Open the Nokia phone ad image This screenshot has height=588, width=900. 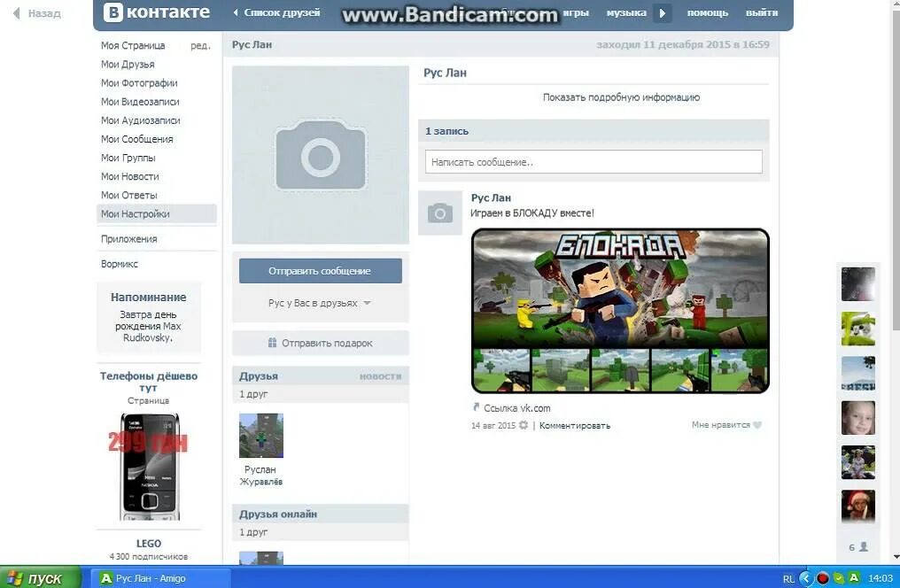click(149, 467)
